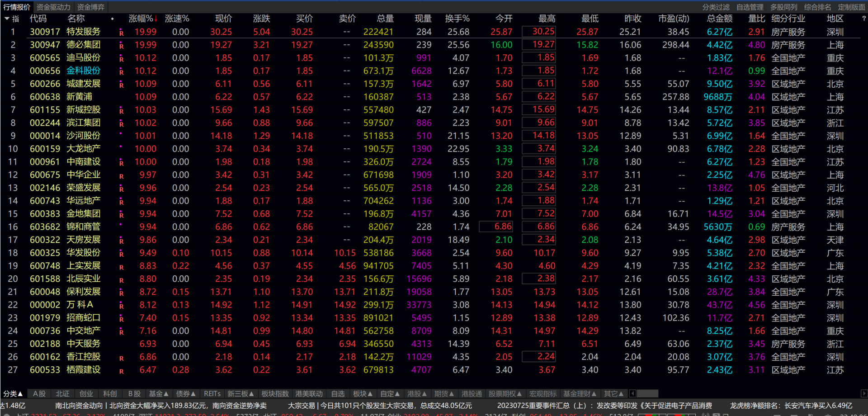Select stock name 金科股份 in row 4

click(x=83, y=71)
